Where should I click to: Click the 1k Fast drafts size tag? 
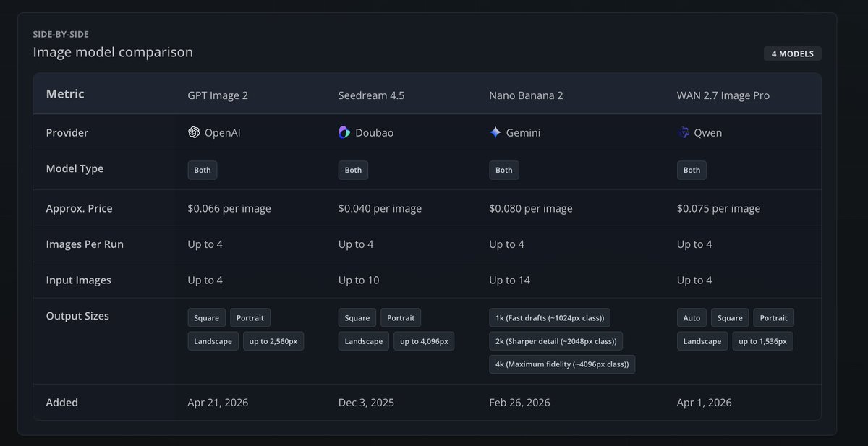point(550,318)
